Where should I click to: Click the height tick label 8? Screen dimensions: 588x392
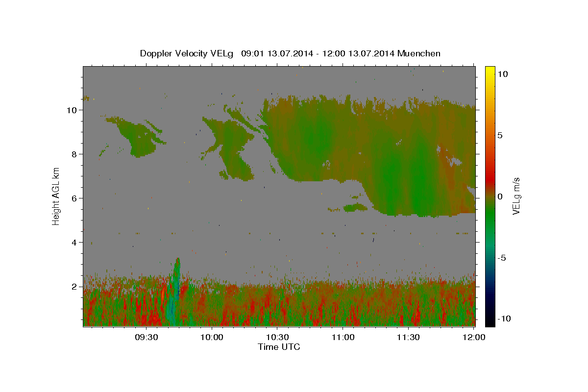tap(74, 154)
